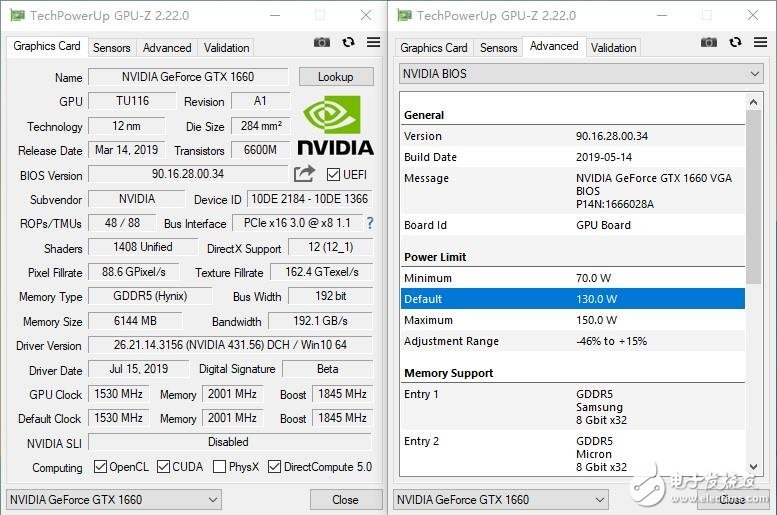The image size is (777, 515).
Task: Open hamburger menu in left GPU-Z window
Action: pyautogui.click(x=374, y=42)
